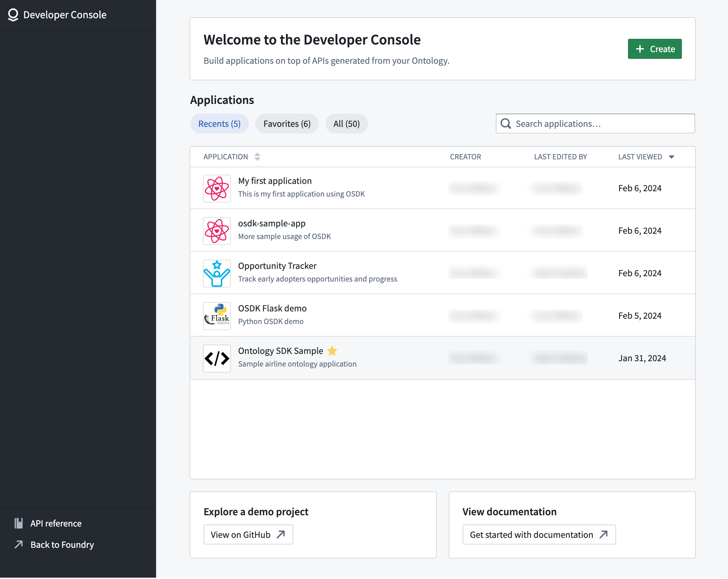The image size is (728, 579).
Task: Click 'Sample airline ontology application' description
Action: (x=298, y=364)
